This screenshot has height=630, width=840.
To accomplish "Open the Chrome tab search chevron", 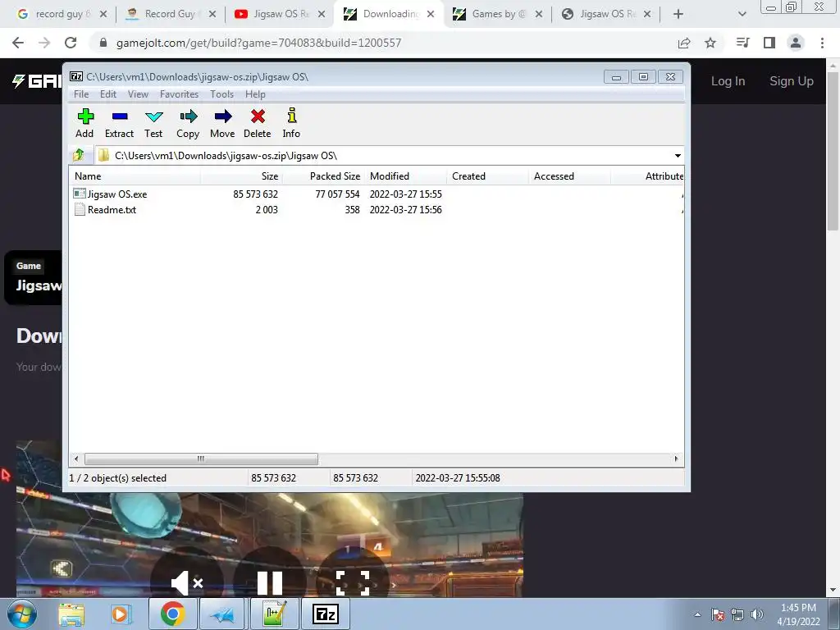I will (x=742, y=15).
